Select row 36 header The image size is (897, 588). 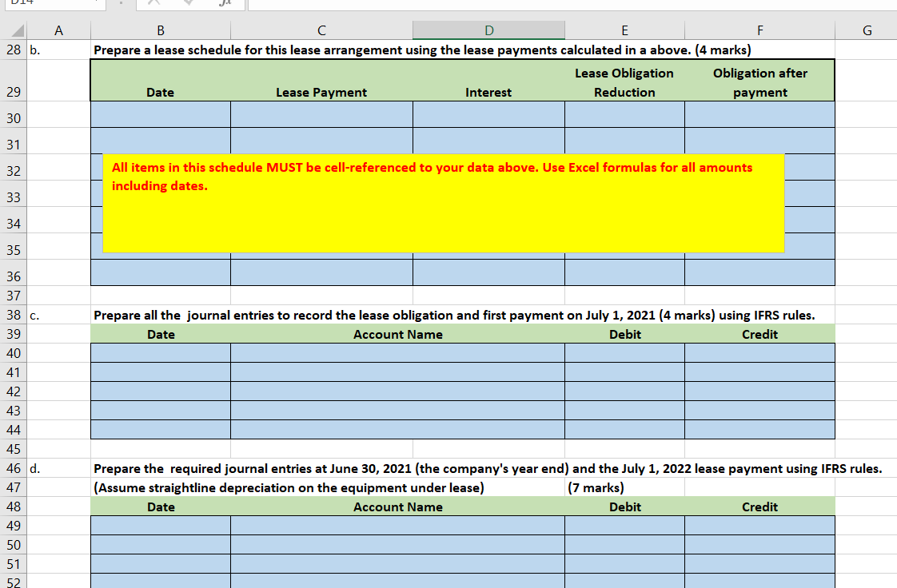point(14,272)
